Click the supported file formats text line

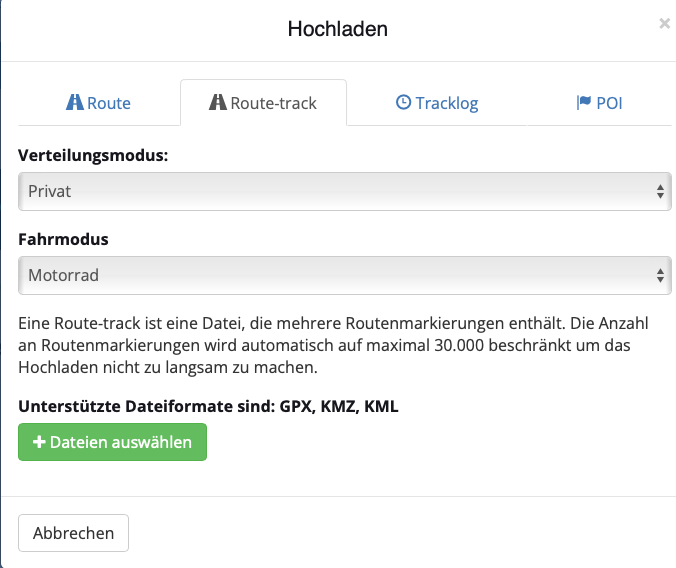pyautogui.click(x=208, y=406)
